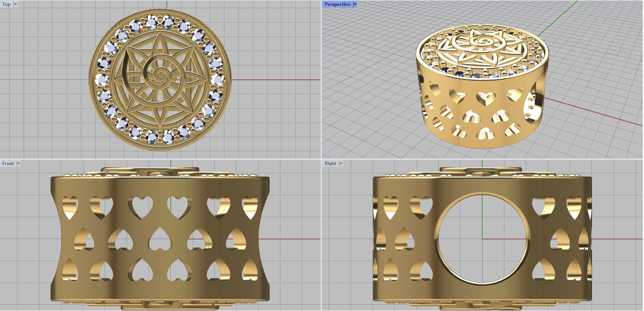Click the Right viewport title label
Image resolution: width=644 pixels, height=311 pixels.
(x=330, y=164)
